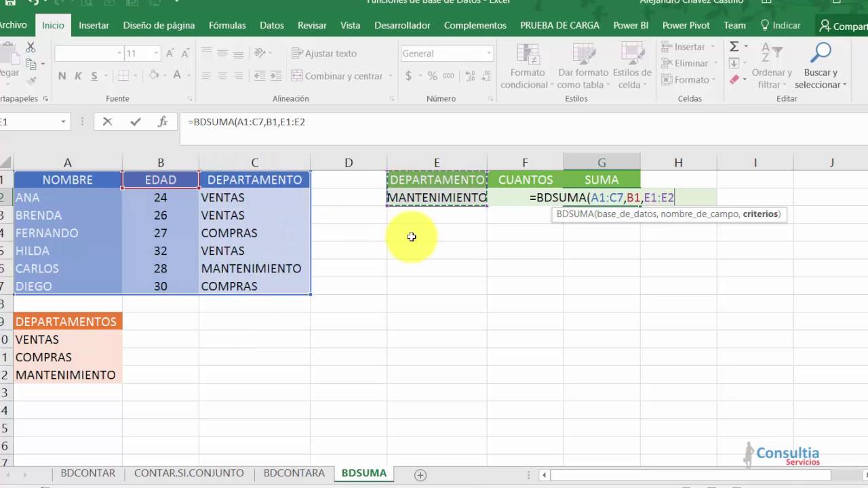This screenshot has width=868, height=488.
Task: Click the decrease decimals icon
Action: [487, 76]
